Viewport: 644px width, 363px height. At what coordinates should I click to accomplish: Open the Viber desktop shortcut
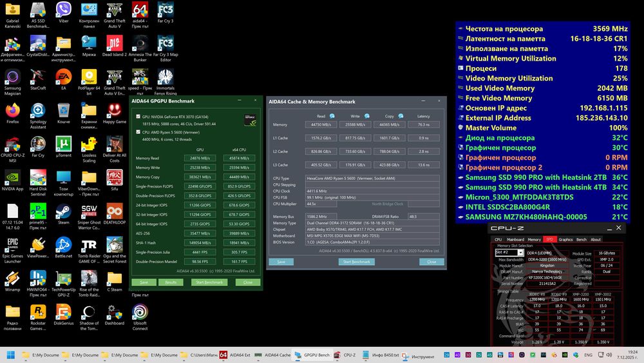point(63,13)
